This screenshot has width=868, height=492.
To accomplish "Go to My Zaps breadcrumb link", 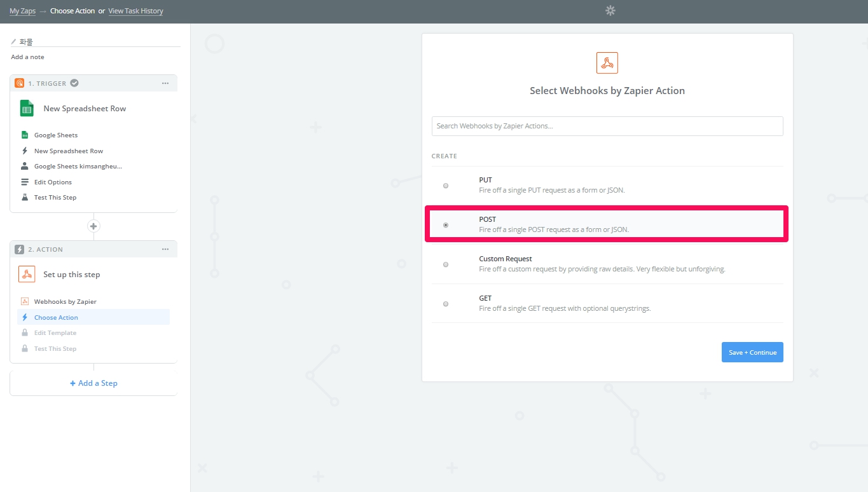I will pos(22,11).
